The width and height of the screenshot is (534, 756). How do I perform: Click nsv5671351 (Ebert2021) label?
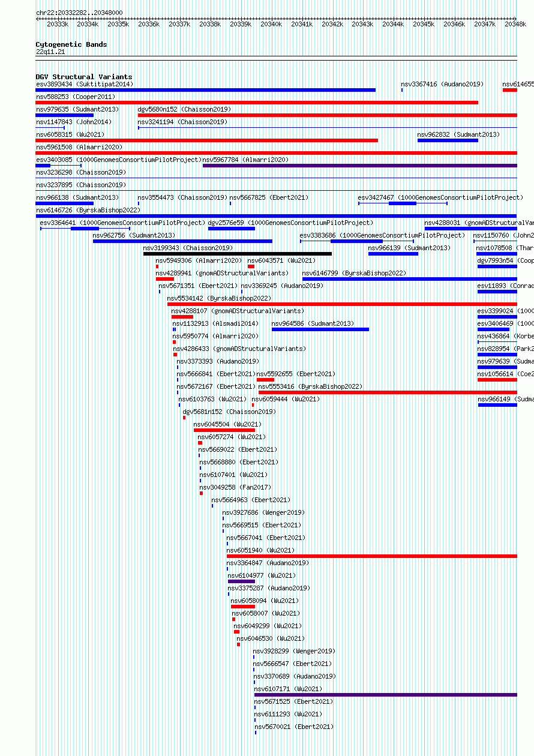pos(199,286)
